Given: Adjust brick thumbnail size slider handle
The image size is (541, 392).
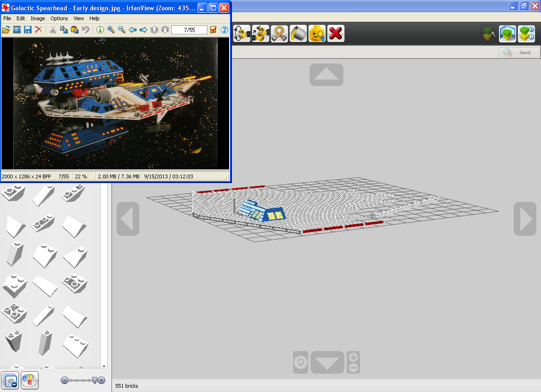Looking at the screenshot, I should pos(95,380).
